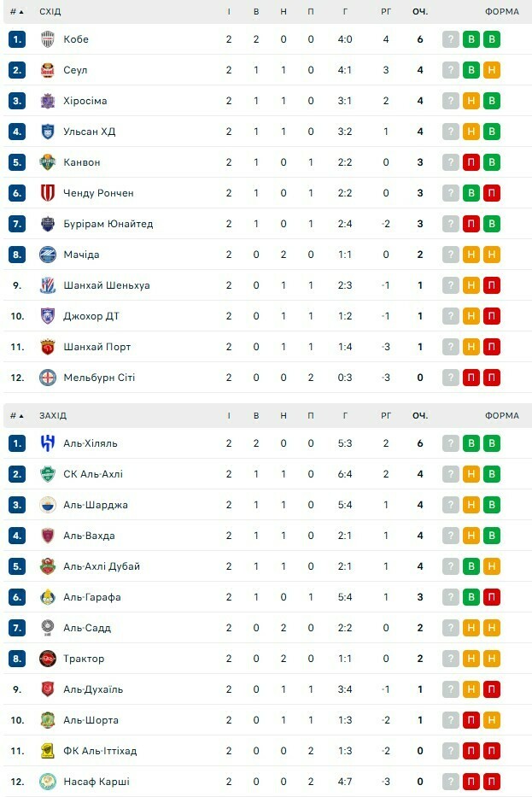The height and width of the screenshot is (797, 532).
Task: Click Аль-Хіляль's last green win badge
Action: (492, 443)
